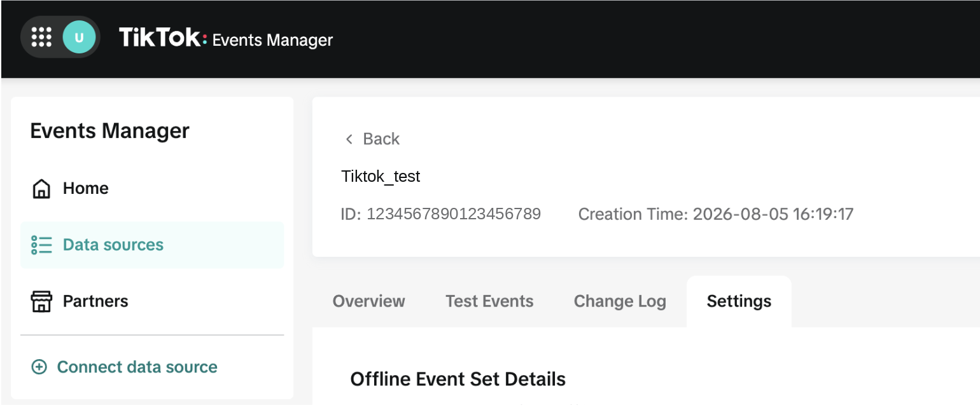980x417 pixels.
Task: Switch to the Overview tab
Action: [368, 301]
